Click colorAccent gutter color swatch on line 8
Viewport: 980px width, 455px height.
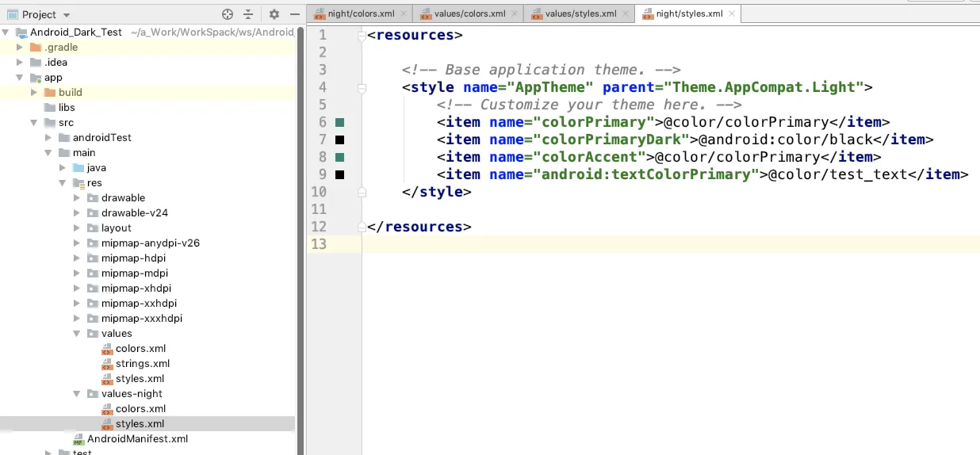point(339,158)
